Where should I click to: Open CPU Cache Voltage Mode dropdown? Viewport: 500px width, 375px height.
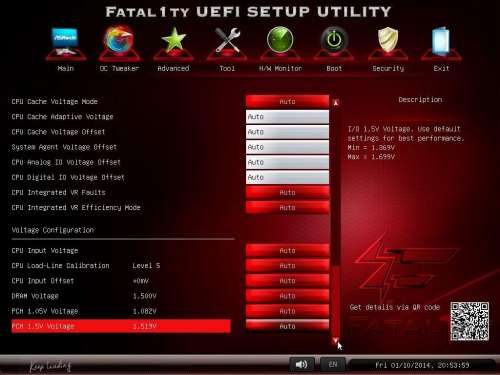pyautogui.click(x=287, y=101)
